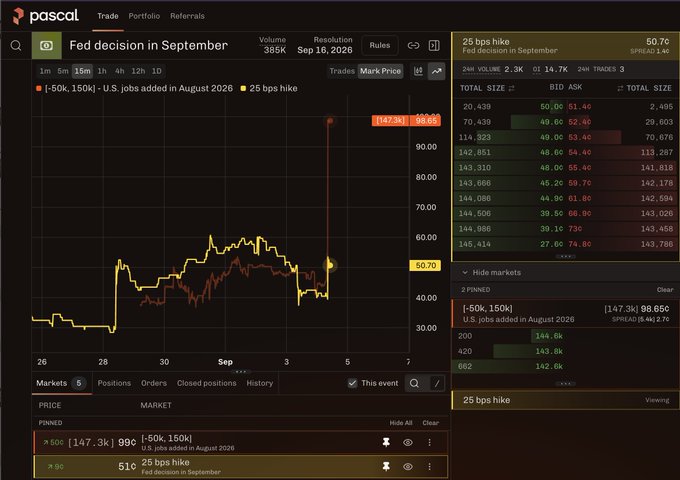Click the chart panel ellipsis resize handle
680x480 pixels.
241,372
